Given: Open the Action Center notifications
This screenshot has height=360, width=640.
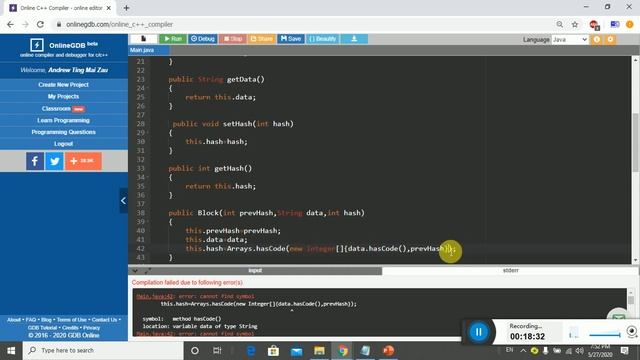Looking at the screenshot, I should pos(624,350).
